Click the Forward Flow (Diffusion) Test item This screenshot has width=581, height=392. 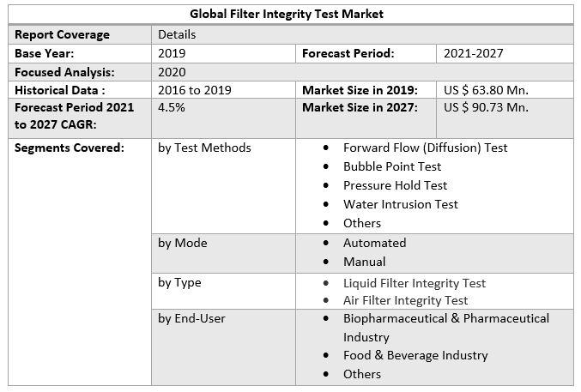coord(425,148)
